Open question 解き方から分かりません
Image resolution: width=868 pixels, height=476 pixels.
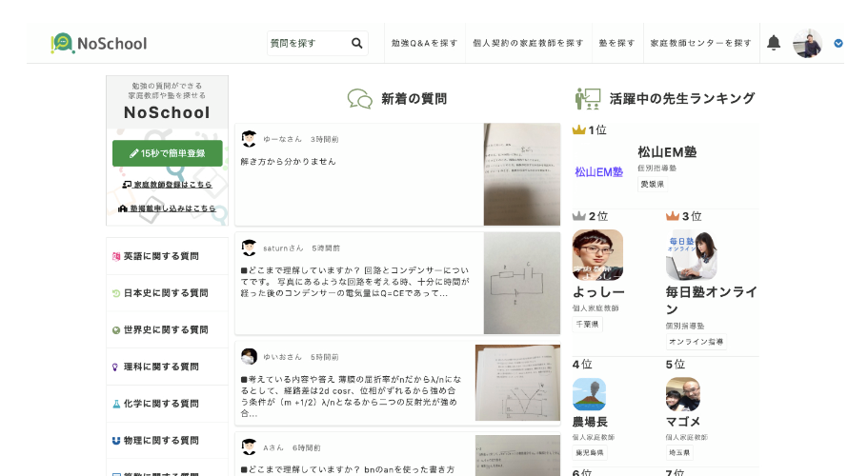[x=289, y=162]
